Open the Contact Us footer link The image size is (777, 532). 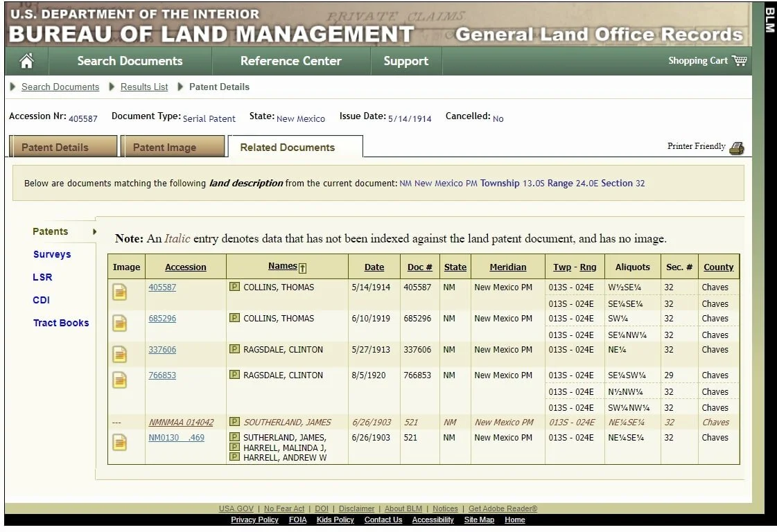click(x=383, y=520)
